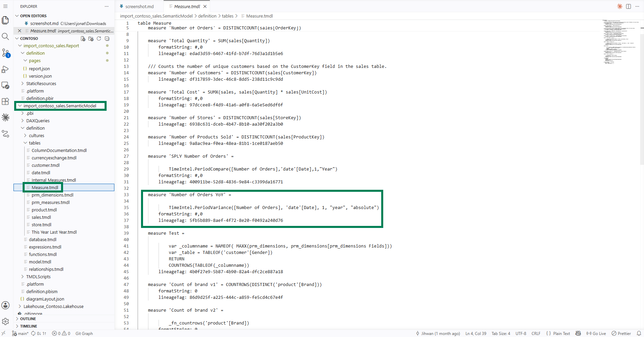Open Git Graph from status bar

coord(84,333)
